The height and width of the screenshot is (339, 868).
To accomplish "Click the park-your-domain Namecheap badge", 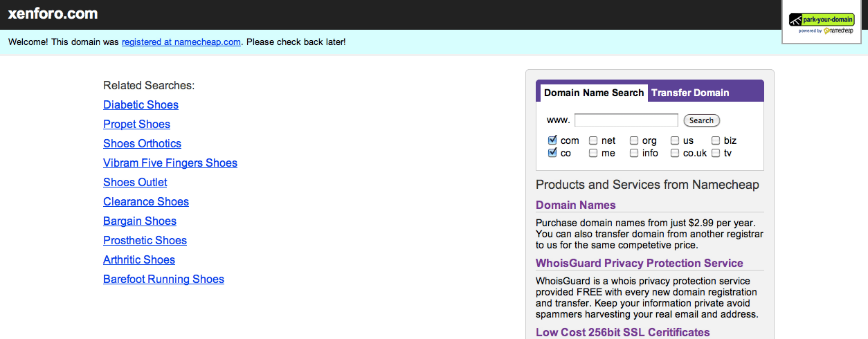I will pos(821,23).
